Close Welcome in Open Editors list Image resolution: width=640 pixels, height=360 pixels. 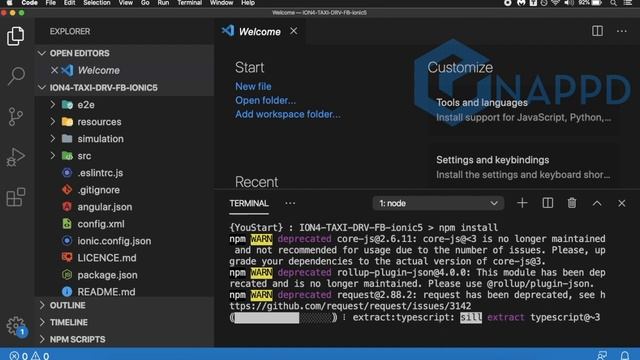click(54, 70)
